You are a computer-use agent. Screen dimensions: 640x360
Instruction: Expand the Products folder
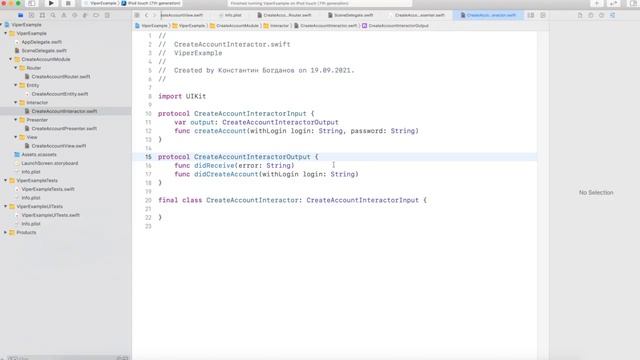(x=6, y=232)
